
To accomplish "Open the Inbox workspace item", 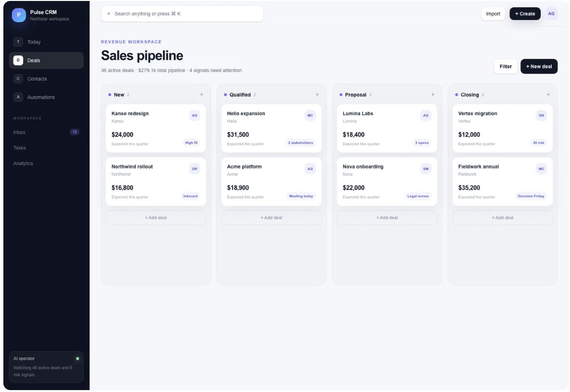I will click(46, 133).
